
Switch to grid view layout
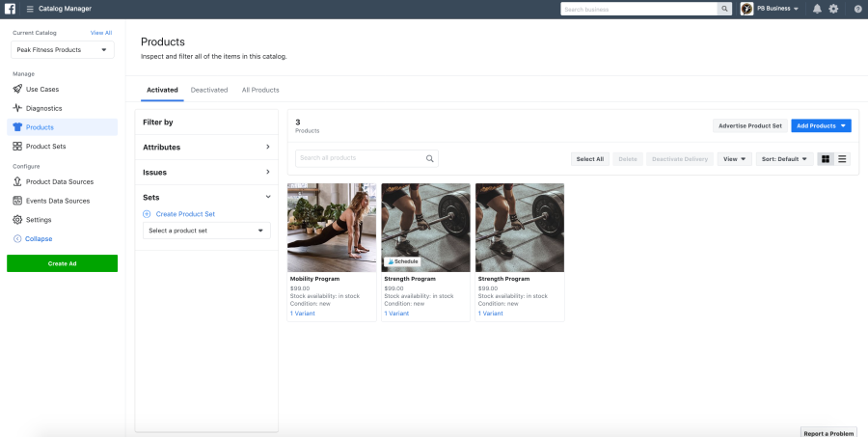(826, 159)
